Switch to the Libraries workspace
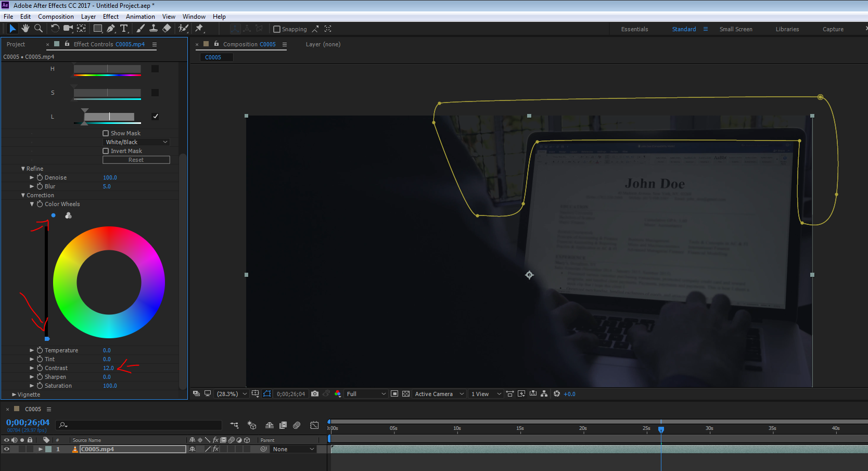The height and width of the screenshot is (471, 868). pos(787,29)
